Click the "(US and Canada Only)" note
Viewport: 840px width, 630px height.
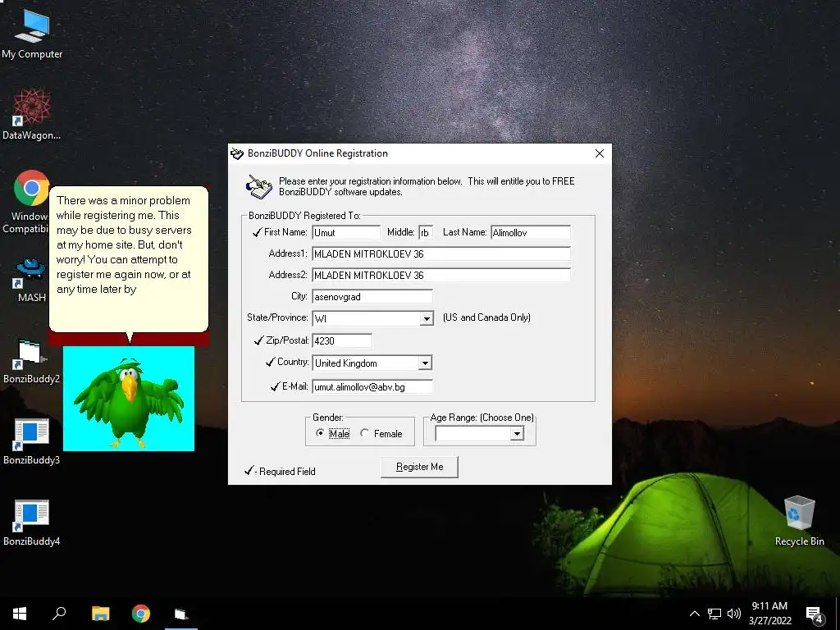486,317
